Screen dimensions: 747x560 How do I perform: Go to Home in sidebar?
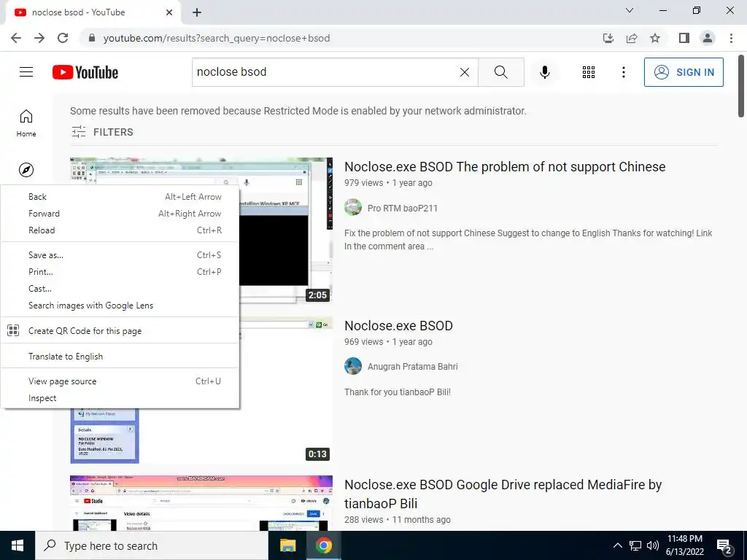[26, 122]
